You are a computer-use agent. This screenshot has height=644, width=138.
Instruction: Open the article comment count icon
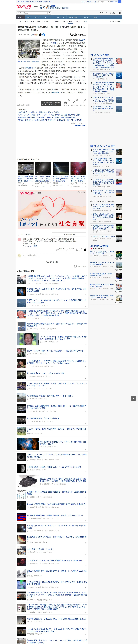pos(32,35)
